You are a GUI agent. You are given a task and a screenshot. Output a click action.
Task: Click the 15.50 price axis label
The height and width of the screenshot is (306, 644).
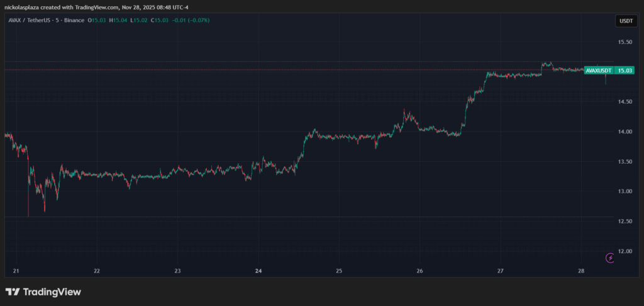click(625, 42)
